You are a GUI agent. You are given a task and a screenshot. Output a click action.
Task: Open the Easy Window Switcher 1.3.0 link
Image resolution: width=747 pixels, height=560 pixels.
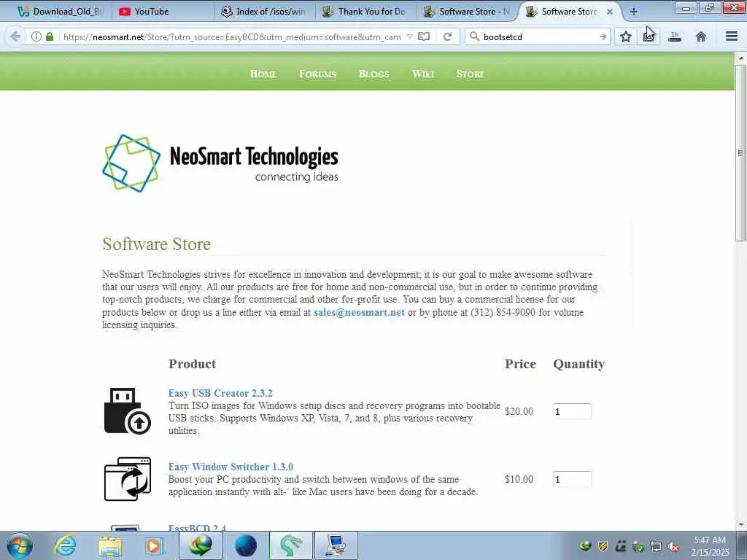pos(231,467)
